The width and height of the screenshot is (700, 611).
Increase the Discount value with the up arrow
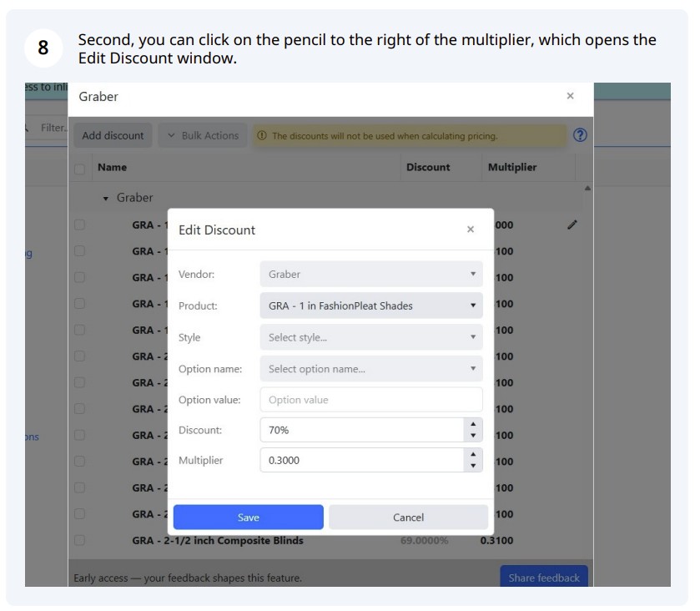click(x=473, y=424)
